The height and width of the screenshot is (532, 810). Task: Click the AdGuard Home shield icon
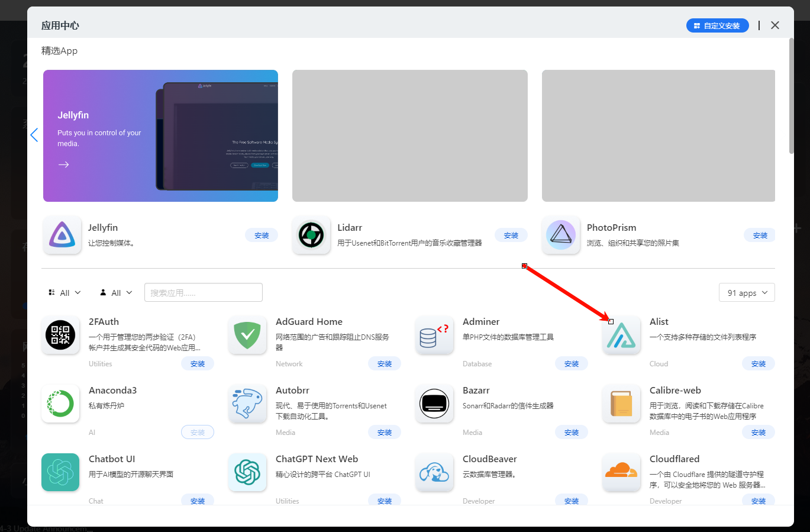coord(247,335)
